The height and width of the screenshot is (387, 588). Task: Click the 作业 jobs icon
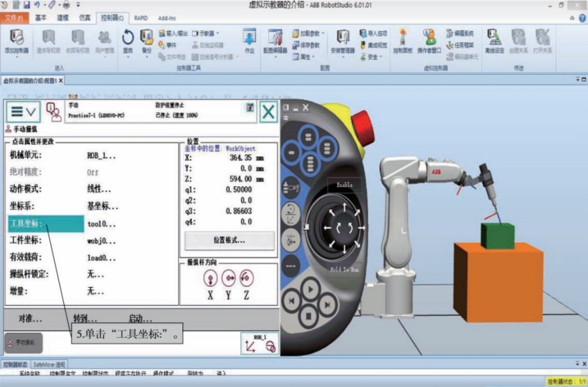(249, 38)
